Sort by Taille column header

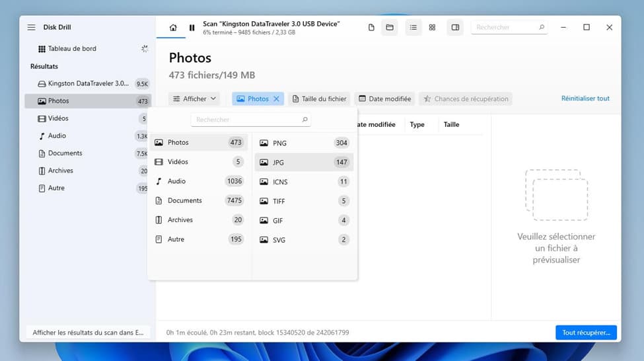451,124
